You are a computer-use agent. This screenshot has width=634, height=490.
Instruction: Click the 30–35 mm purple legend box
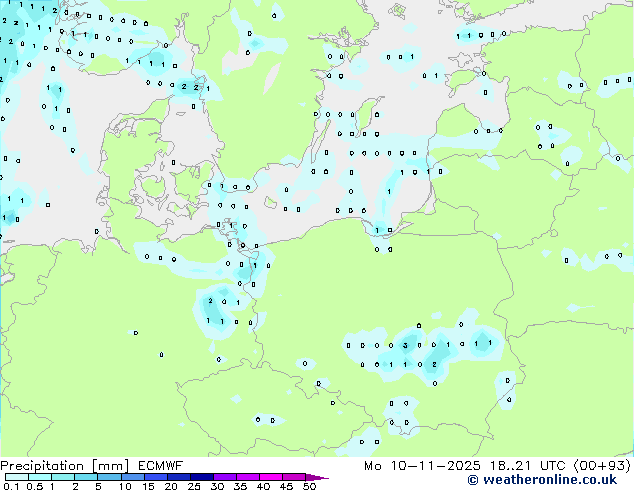[225, 477]
